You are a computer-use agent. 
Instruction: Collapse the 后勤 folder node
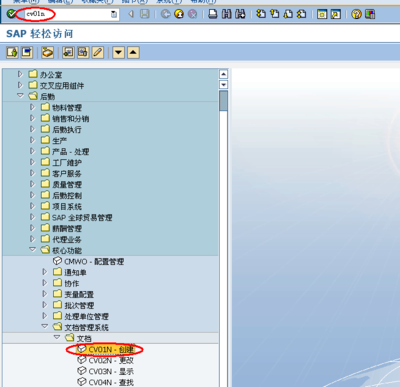tap(20, 96)
